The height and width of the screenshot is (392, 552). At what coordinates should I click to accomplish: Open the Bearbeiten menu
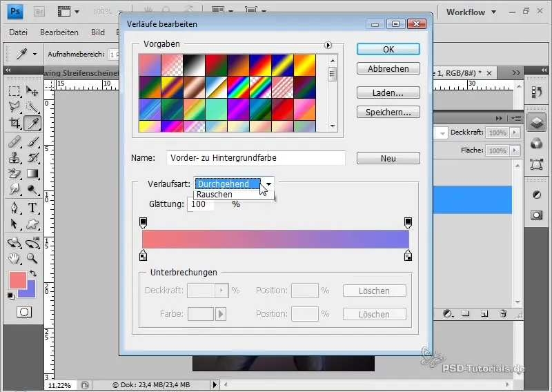(x=59, y=32)
